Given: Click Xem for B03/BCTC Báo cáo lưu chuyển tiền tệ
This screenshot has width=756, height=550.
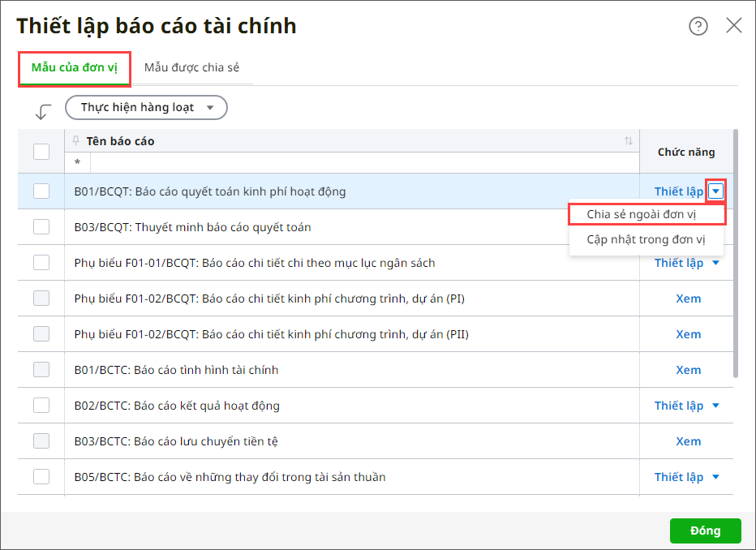Looking at the screenshot, I should click(688, 441).
